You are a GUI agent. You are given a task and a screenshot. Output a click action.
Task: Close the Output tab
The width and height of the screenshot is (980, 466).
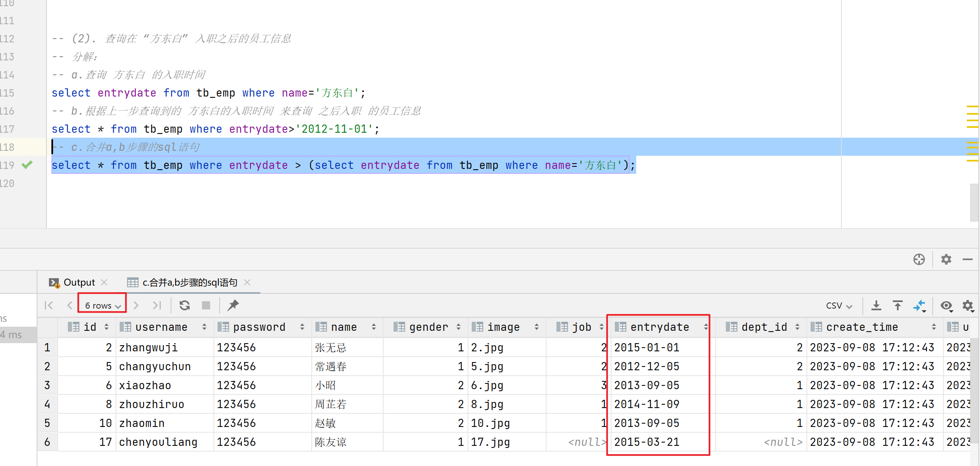[104, 282]
